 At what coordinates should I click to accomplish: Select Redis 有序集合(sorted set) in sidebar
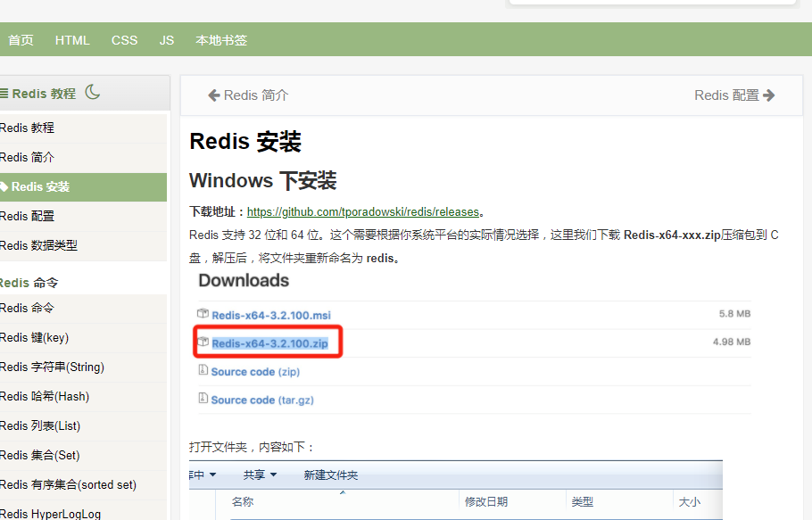tap(83, 485)
